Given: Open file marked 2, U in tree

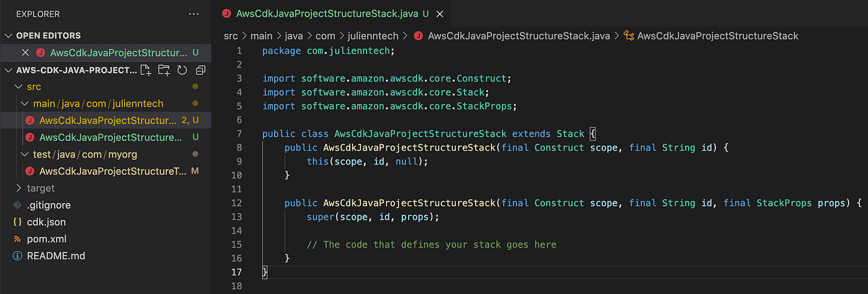Looking at the screenshot, I should (108, 120).
